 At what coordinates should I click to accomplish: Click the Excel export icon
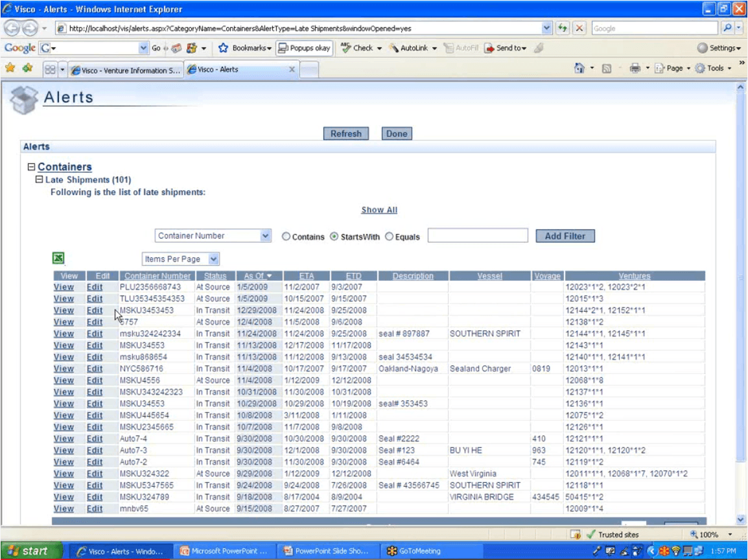tap(58, 258)
